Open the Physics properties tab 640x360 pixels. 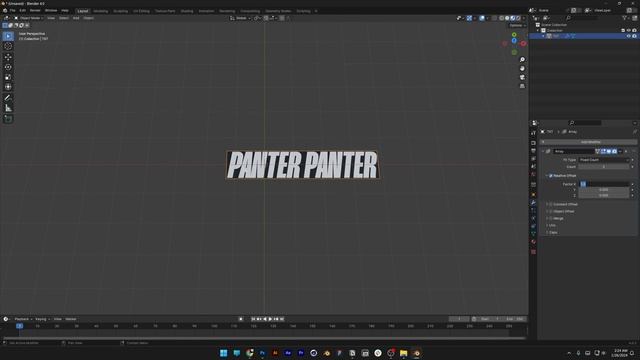[x=533, y=218]
